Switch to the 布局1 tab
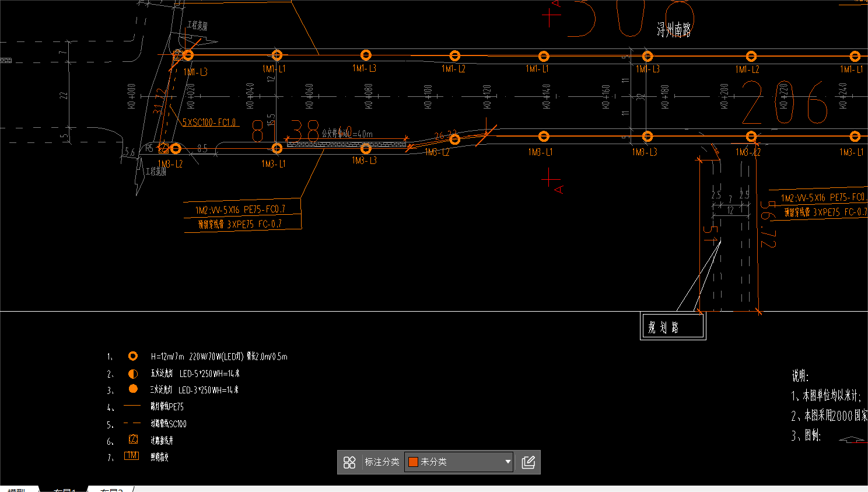 (64, 489)
